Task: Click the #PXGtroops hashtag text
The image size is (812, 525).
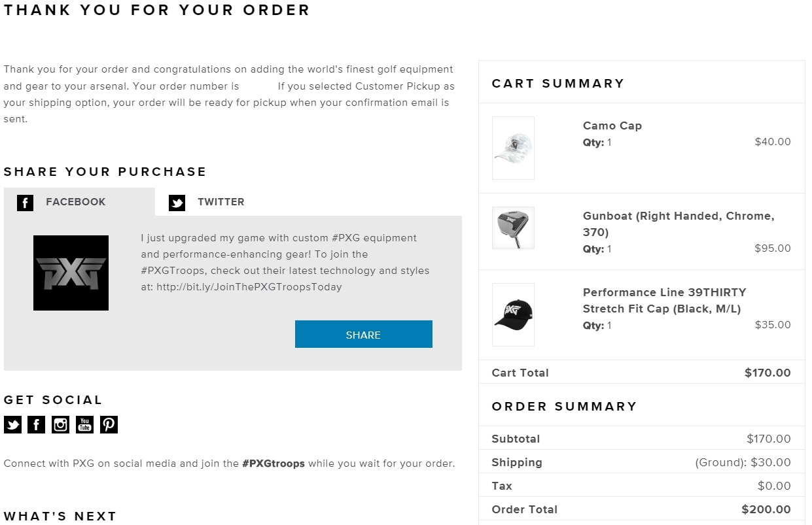Action: point(273,464)
